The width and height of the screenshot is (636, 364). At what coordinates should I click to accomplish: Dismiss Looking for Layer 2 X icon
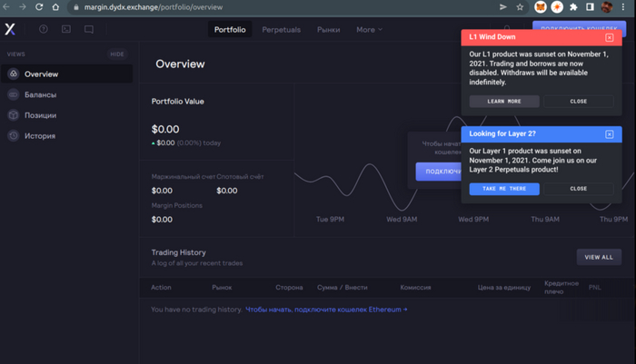610,134
